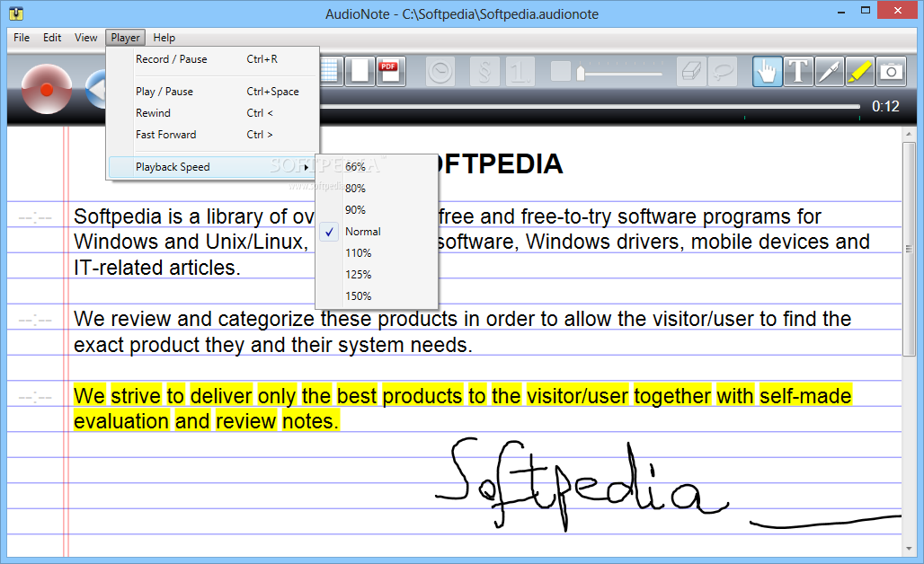Click the red Record button
The height and width of the screenshot is (564, 924).
click(x=47, y=90)
